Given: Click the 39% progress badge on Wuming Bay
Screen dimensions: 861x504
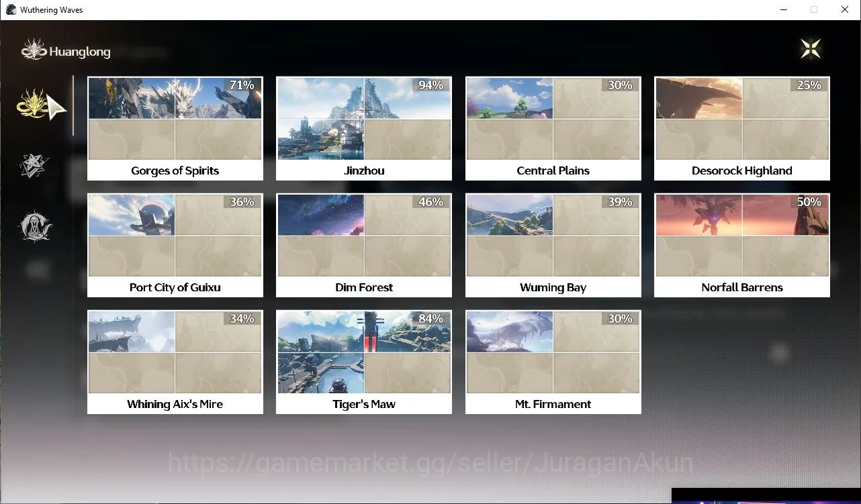Looking at the screenshot, I should click(x=620, y=202).
